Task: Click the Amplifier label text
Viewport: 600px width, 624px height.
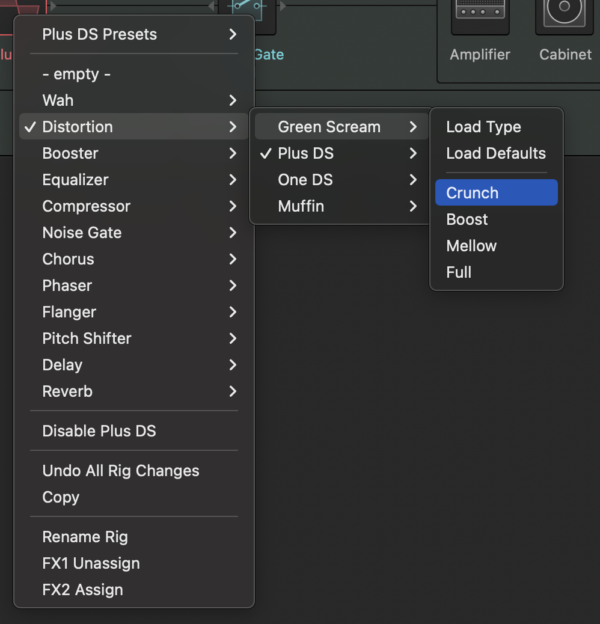Action: [x=480, y=55]
